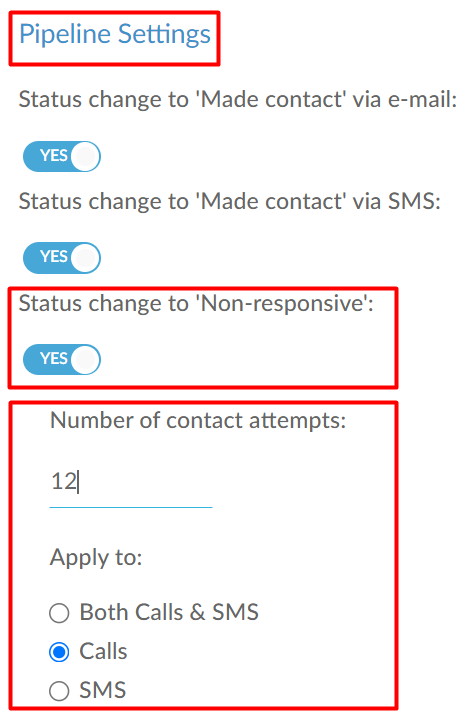Viewport: 476px width, 720px height.
Task: Click the 'Calls' option label text
Action: pos(103,651)
